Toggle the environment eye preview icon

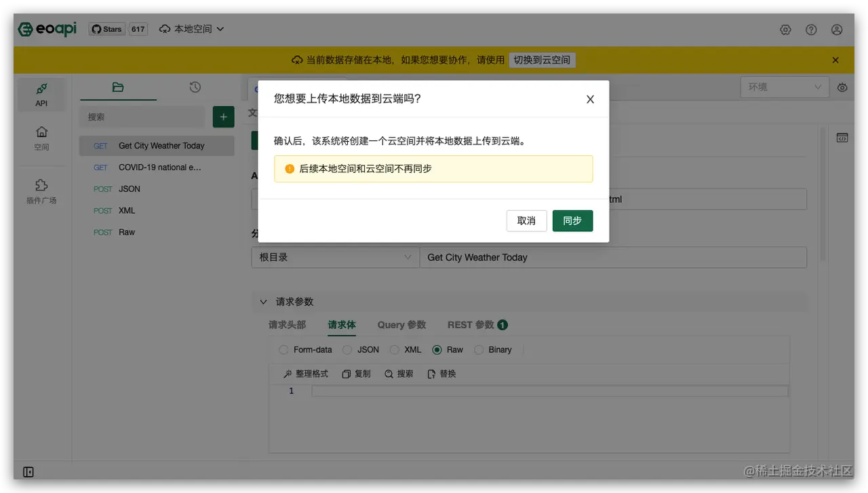pyautogui.click(x=842, y=87)
